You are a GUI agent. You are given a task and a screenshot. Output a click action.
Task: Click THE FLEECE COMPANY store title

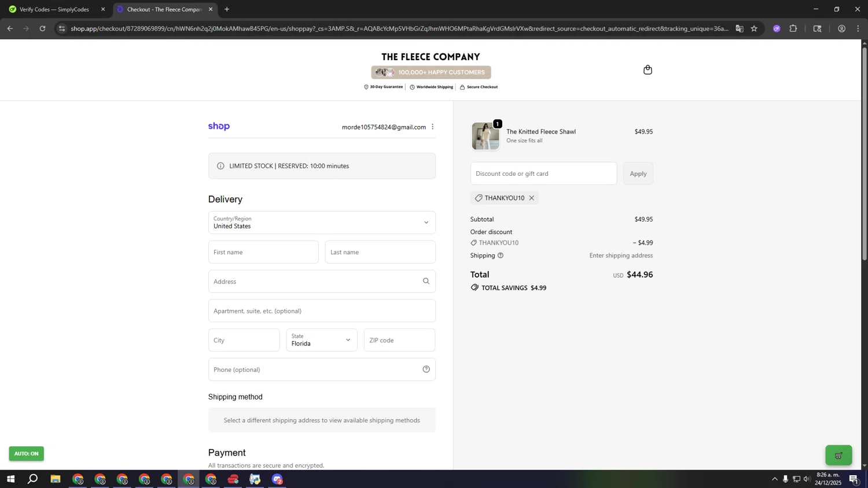click(x=431, y=57)
